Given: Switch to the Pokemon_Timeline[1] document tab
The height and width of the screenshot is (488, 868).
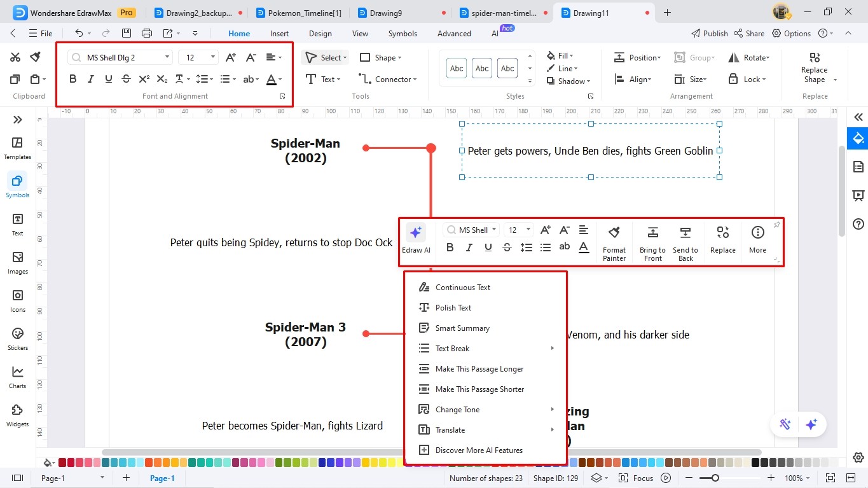Looking at the screenshot, I should (300, 12).
